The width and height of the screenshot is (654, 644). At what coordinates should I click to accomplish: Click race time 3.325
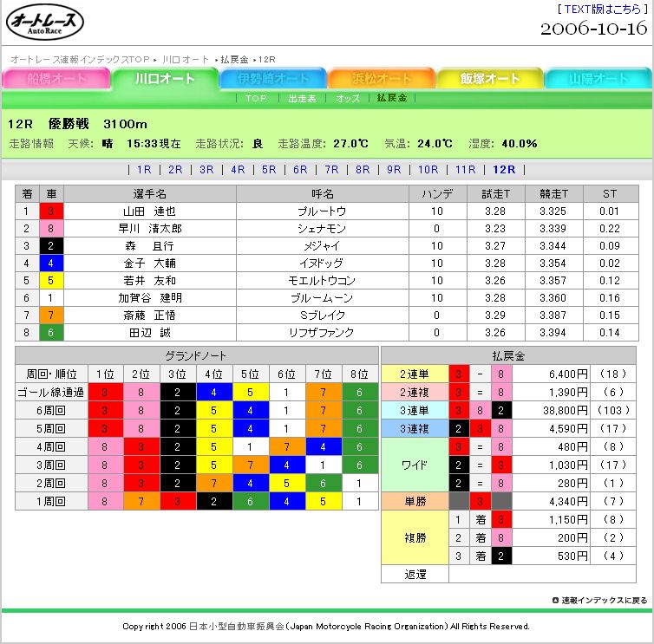pos(553,211)
